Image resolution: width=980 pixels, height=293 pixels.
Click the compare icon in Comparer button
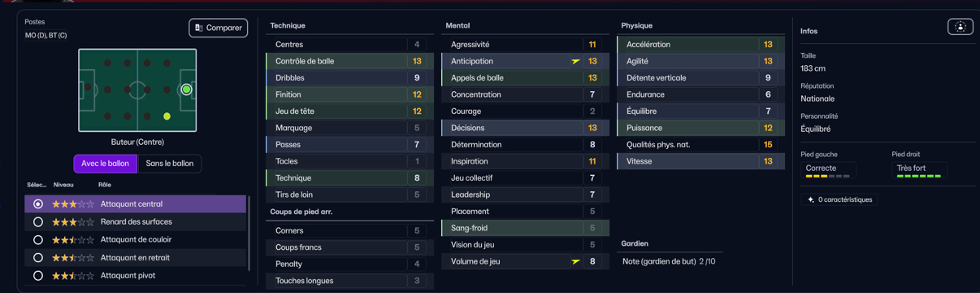[199, 28]
